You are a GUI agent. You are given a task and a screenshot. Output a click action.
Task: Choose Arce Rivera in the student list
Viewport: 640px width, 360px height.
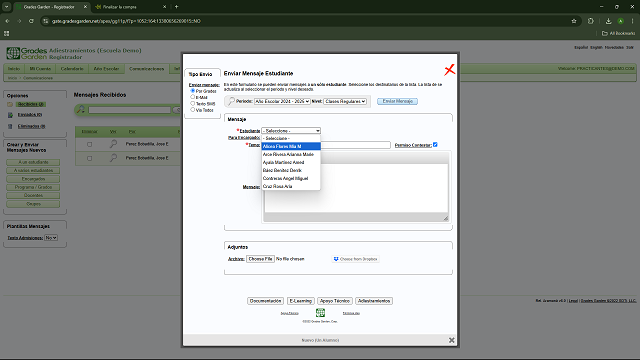[x=291, y=154]
